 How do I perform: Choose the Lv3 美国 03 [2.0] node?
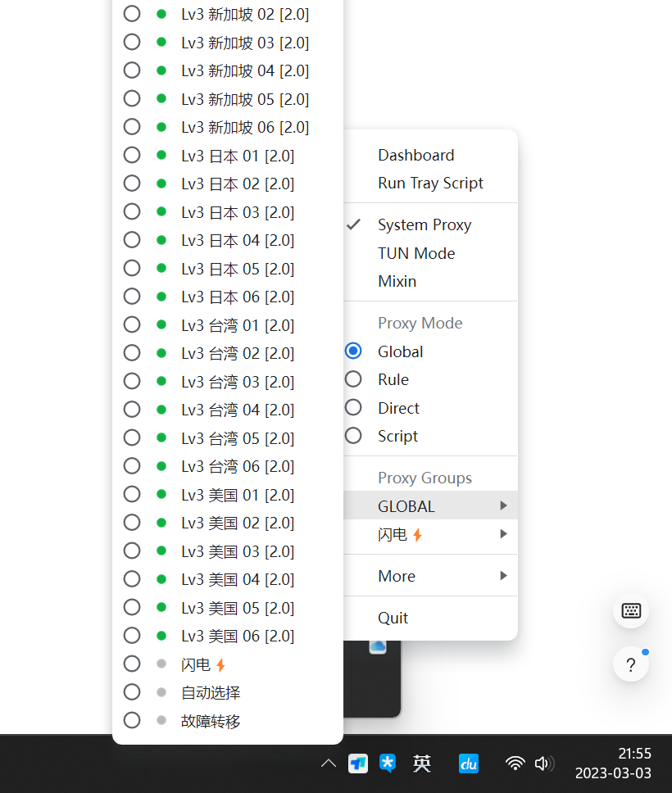point(228,551)
